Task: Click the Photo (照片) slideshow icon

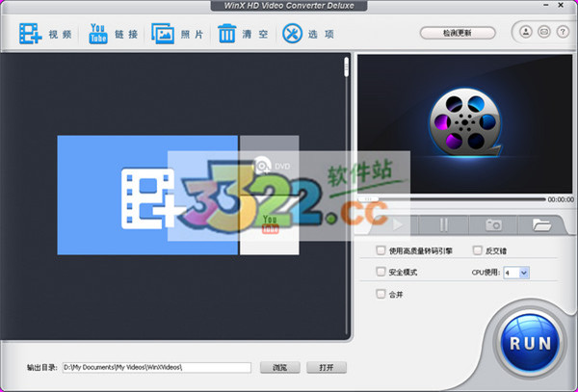Action: click(163, 34)
